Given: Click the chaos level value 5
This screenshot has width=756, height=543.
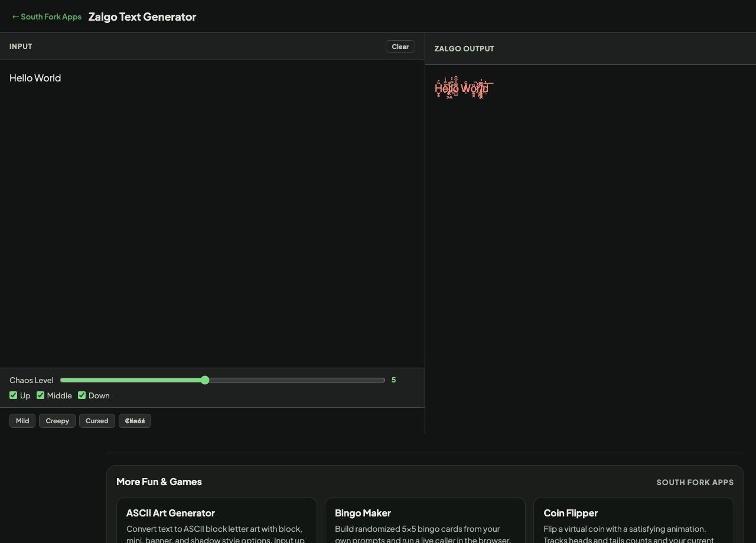Looking at the screenshot, I should pyautogui.click(x=393, y=380).
